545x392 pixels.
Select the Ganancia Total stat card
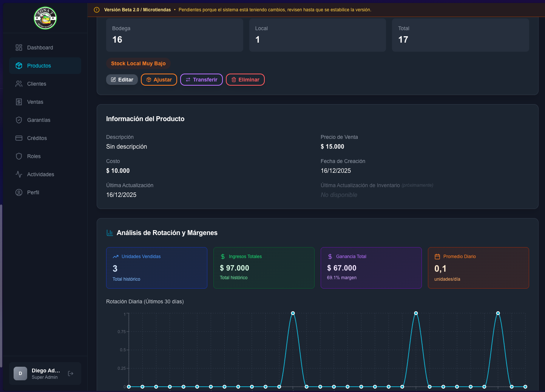coord(371,268)
